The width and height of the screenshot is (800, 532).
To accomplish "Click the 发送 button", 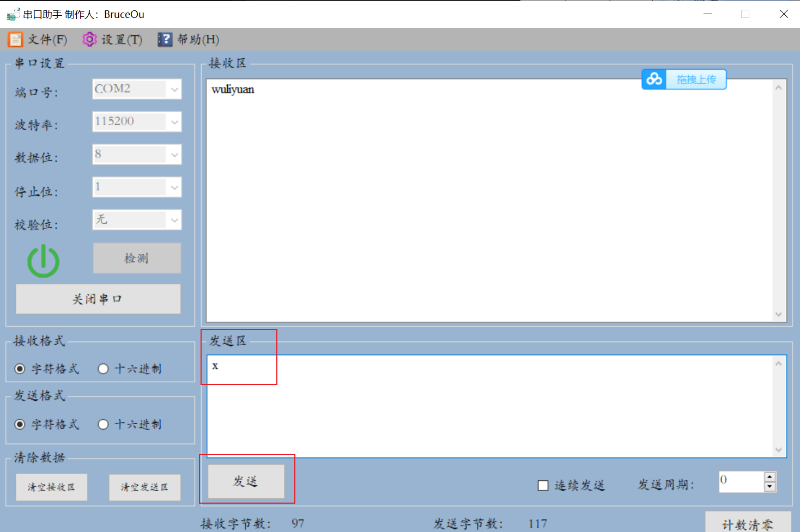I will coord(246,481).
